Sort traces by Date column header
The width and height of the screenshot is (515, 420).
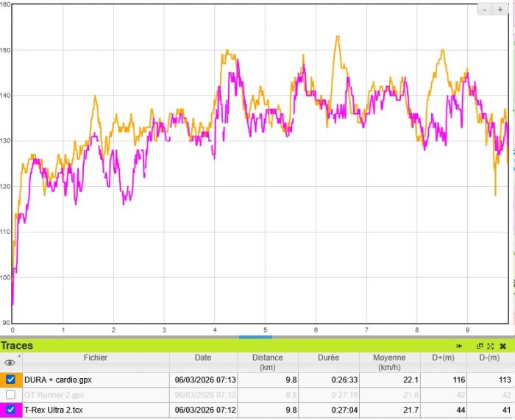pos(203,358)
